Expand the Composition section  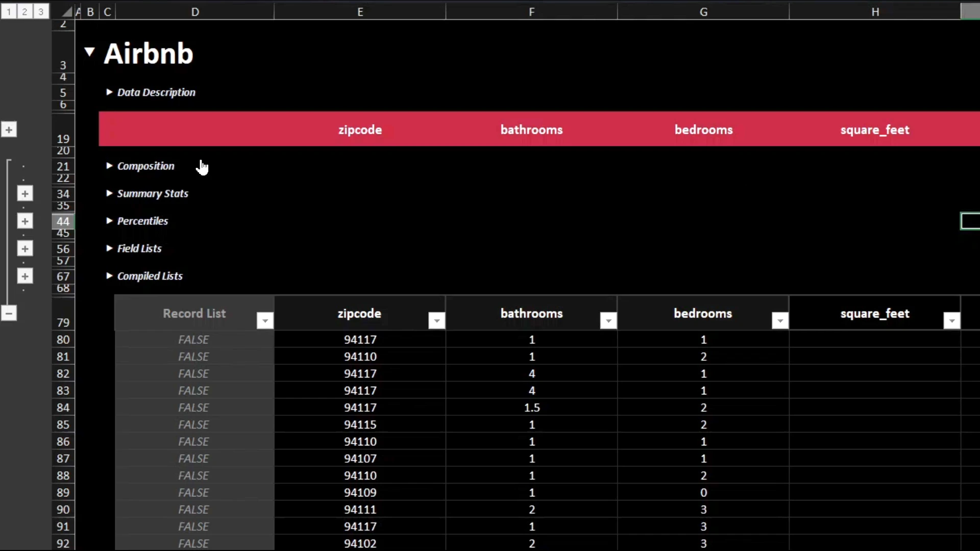(109, 166)
